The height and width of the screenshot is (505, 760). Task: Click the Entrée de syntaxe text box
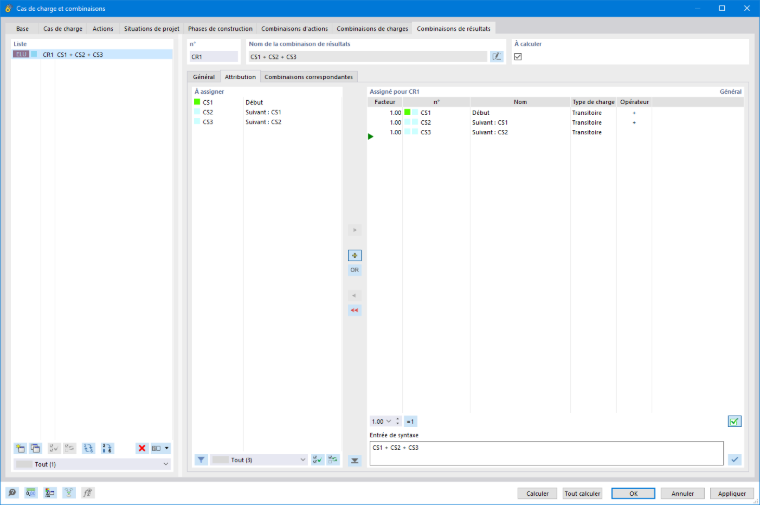click(x=546, y=453)
